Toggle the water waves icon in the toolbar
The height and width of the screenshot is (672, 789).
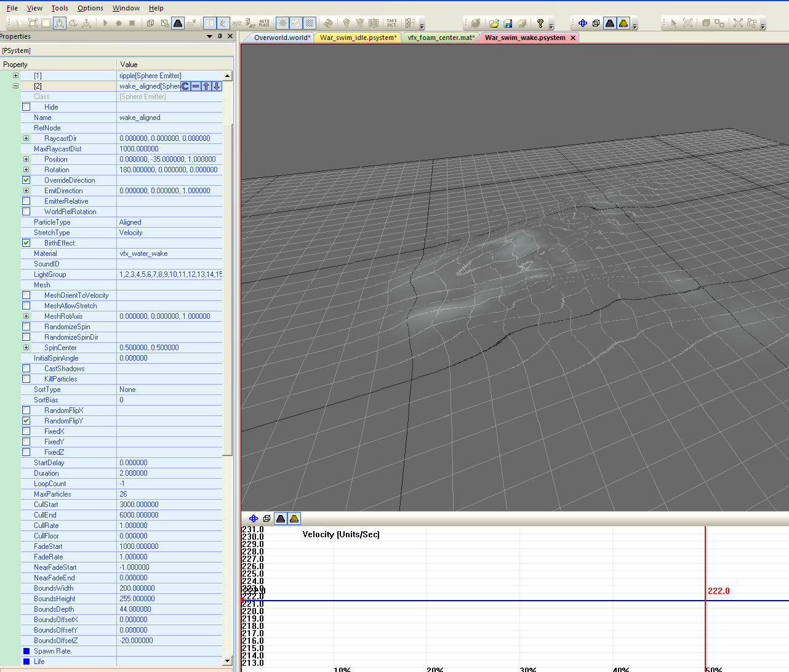click(310, 23)
